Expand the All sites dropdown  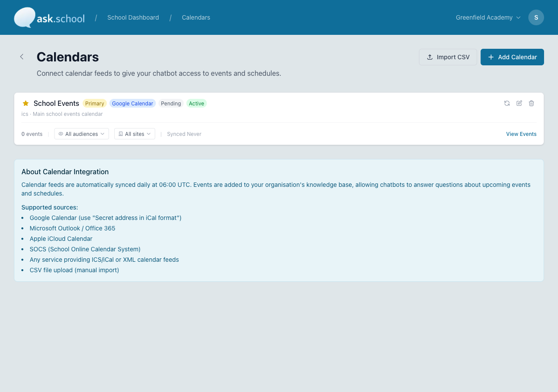(135, 134)
